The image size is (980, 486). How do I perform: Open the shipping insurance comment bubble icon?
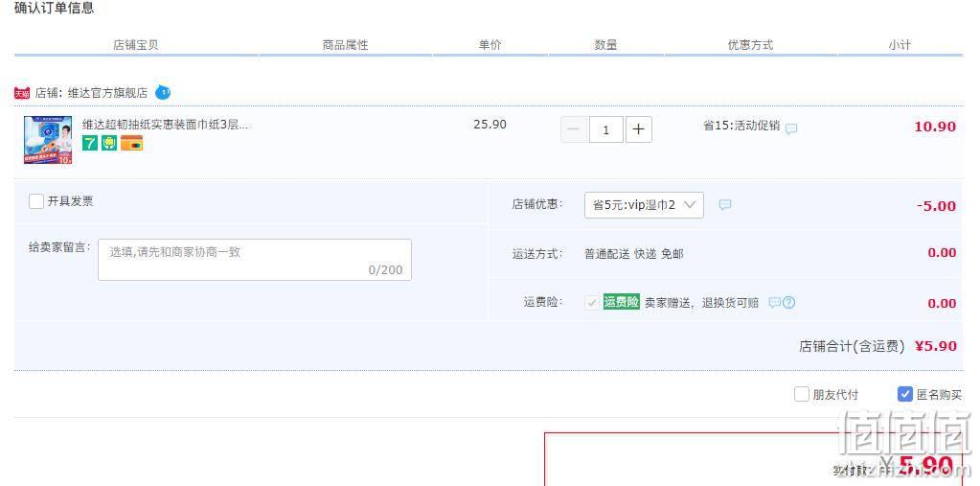(x=774, y=303)
